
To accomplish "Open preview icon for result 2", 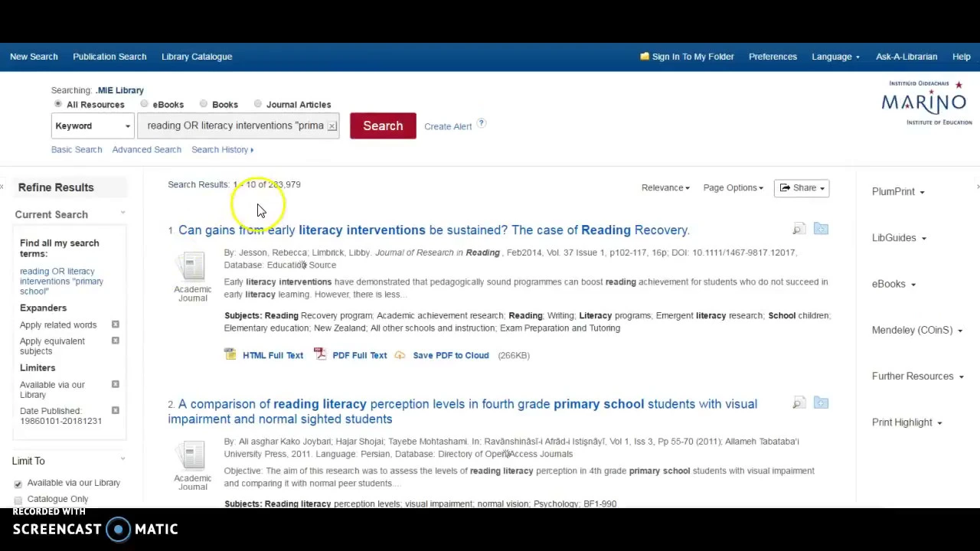I will 799,403.
